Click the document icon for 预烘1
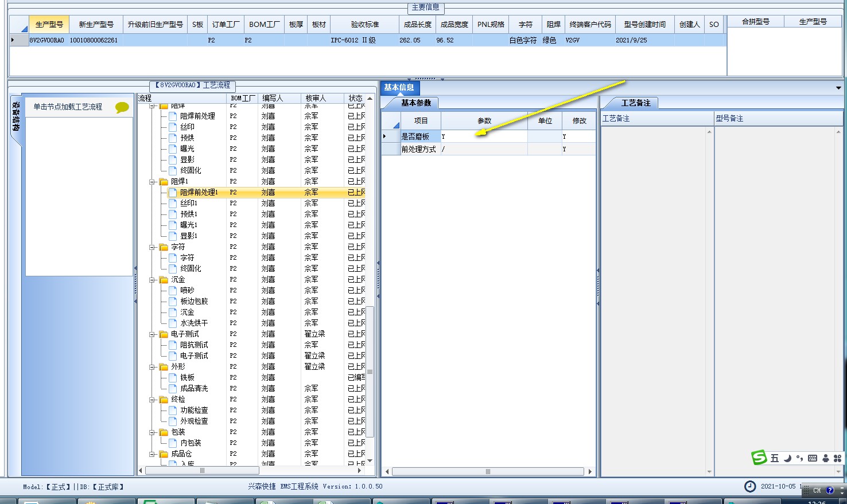The image size is (847, 504). tap(173, 214)
